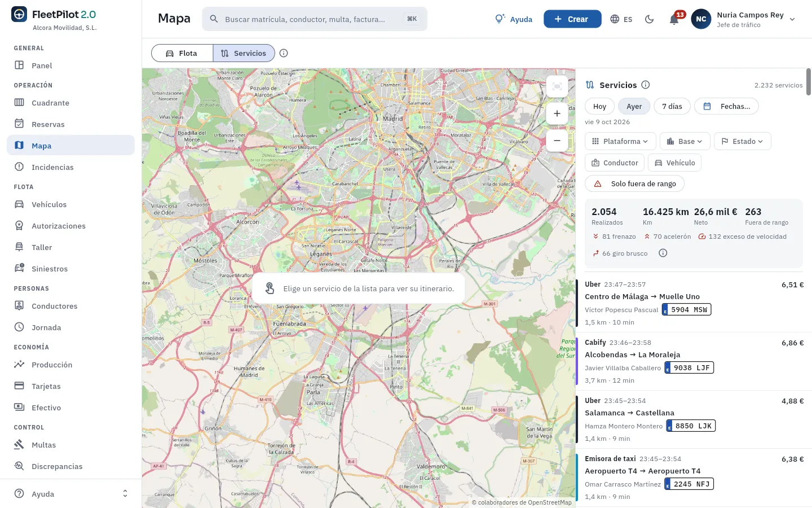Toggle Solo fuera de rango filter
812x508 pixels.
tap(635, 183)
